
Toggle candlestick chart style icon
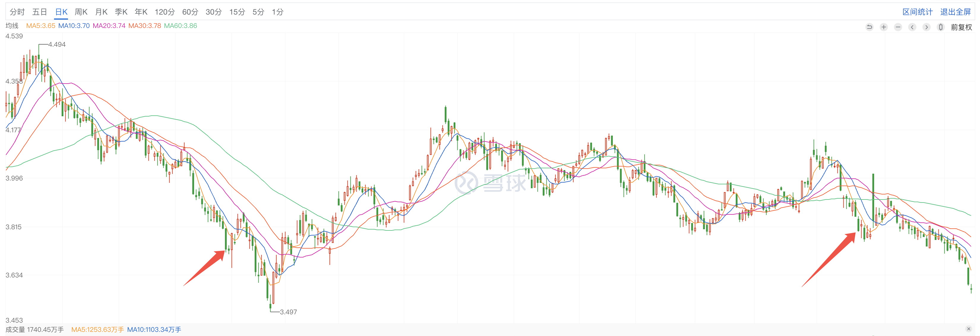[941, 27]
